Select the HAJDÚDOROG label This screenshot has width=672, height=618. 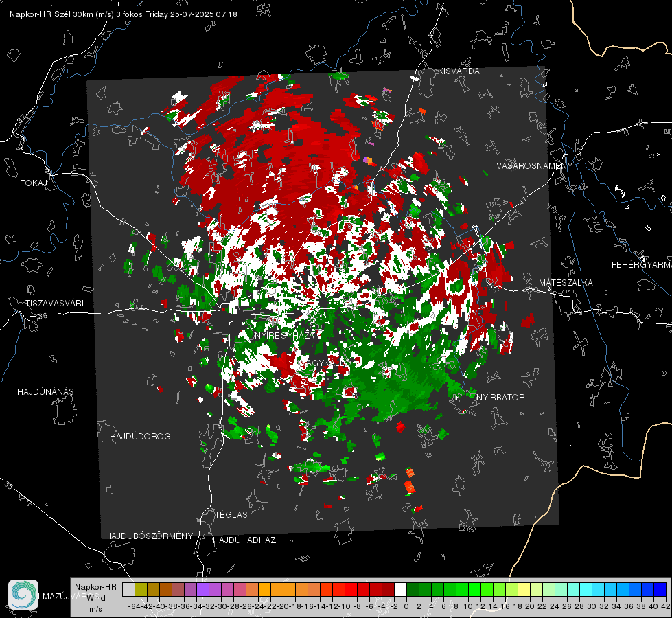tap(140, 437)
